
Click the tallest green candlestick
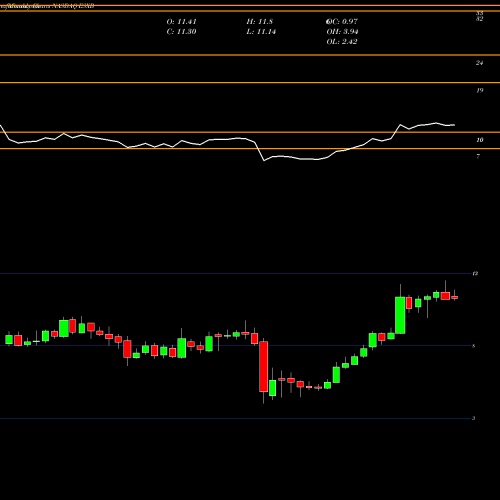pos(400,315)
